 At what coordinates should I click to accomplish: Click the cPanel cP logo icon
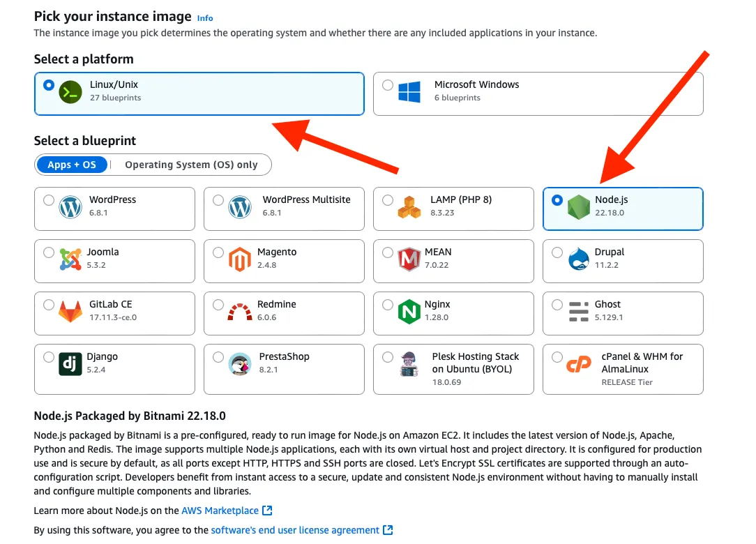pyautogui.click(x=579, y=364)
